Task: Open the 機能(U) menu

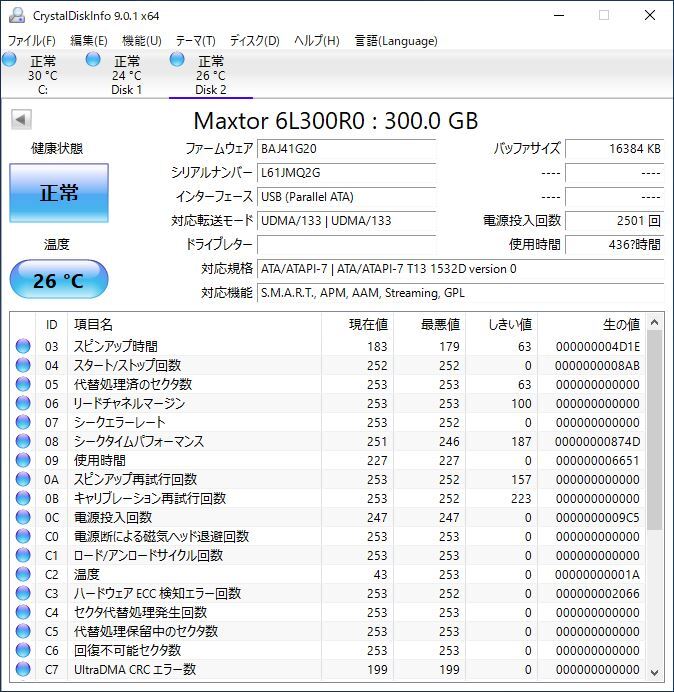Action: point(141,41)
